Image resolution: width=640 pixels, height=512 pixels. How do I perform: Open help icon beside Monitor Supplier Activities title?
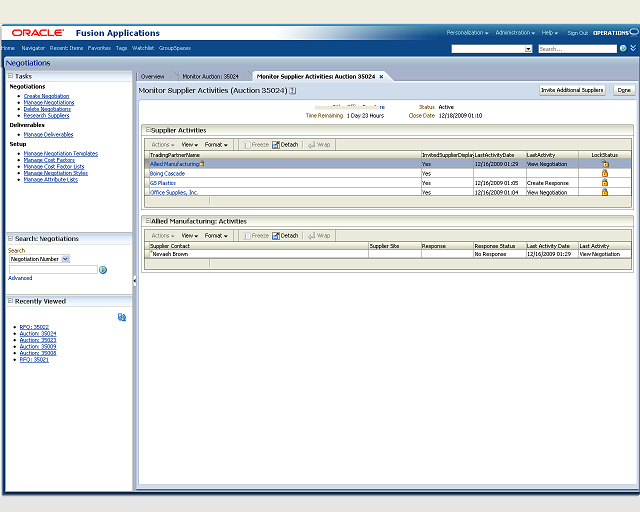click(x=293, y=91)
